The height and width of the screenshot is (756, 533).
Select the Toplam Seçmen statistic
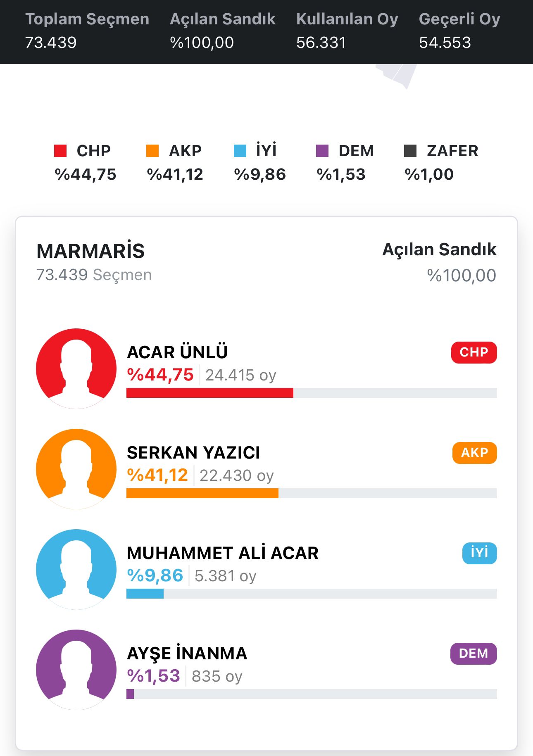(x=87, y=31)
